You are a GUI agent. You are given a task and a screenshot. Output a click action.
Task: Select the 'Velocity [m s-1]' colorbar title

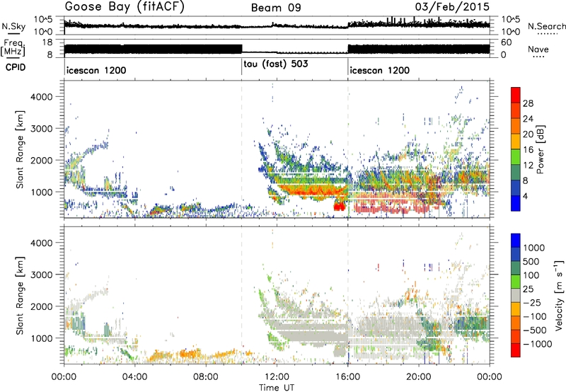pyautogui.click(x=559, y=295)
